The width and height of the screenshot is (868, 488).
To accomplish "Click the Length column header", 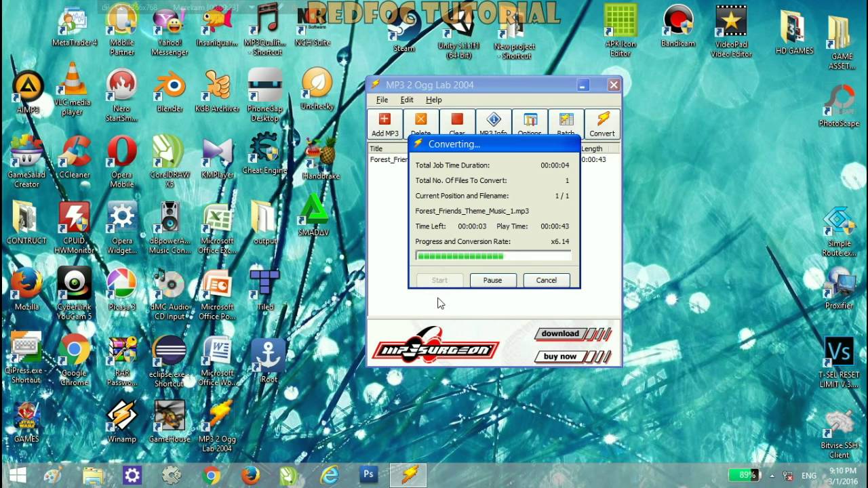I will click(599, 148).
